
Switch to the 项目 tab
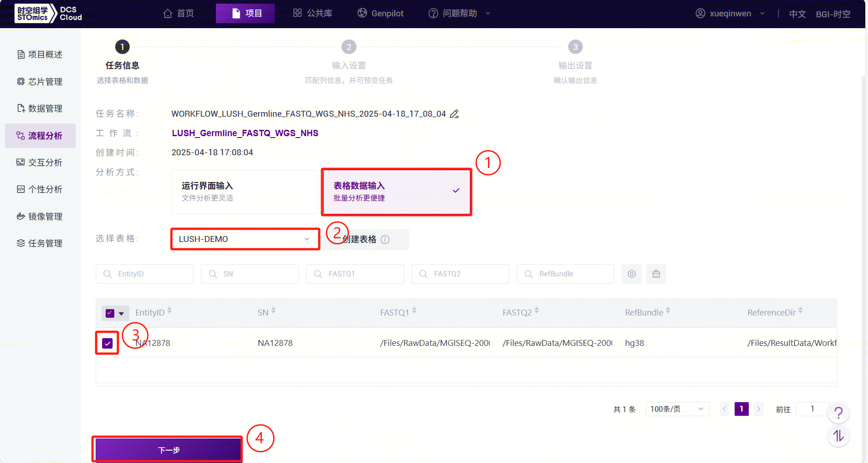[x=245, y=13]
